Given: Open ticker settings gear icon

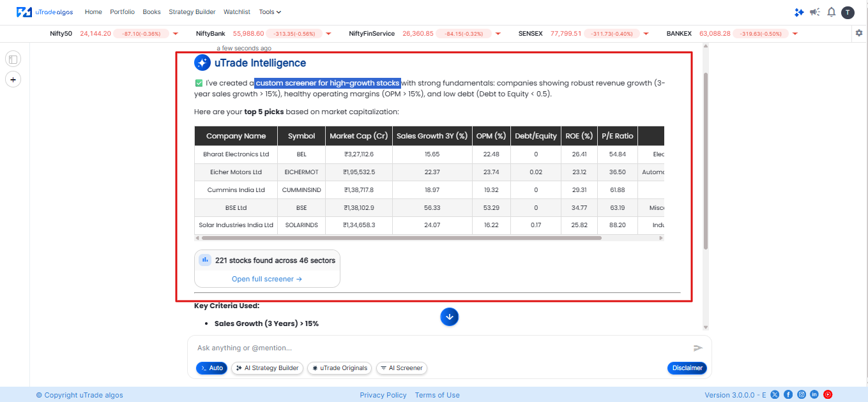Looking at the screenshot, I should click(x=859, y=33).
